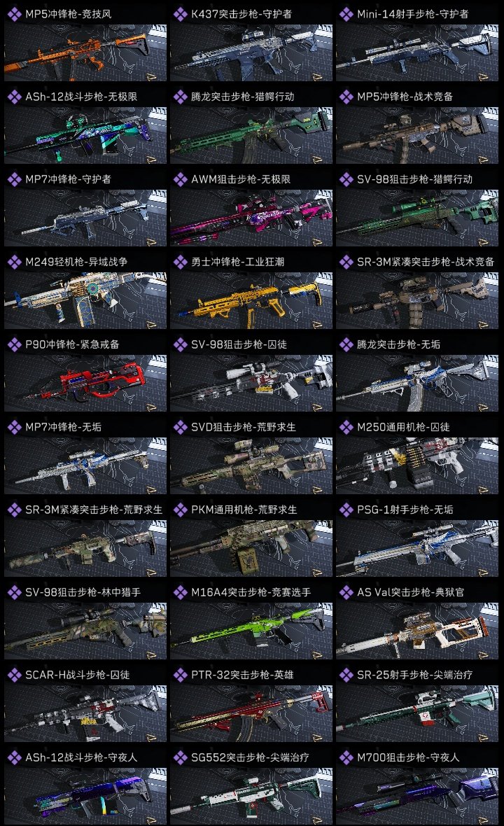Click the SCAR-H战斗步枪-囚徒 weapon name
The image size is (504, 826).
pyautogui.click(x=78, y=675)
